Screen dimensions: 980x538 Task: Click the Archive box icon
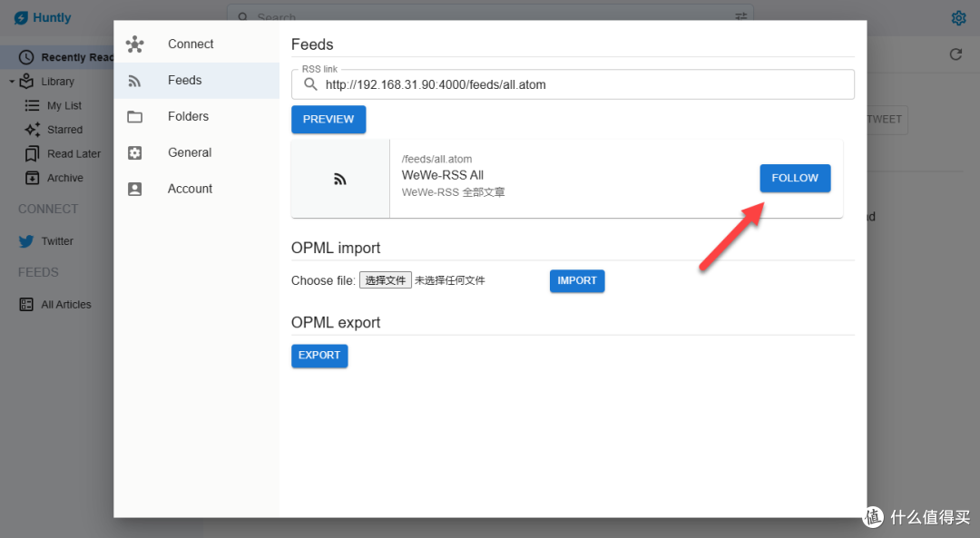pyautogui.click(x=32, y=178)
